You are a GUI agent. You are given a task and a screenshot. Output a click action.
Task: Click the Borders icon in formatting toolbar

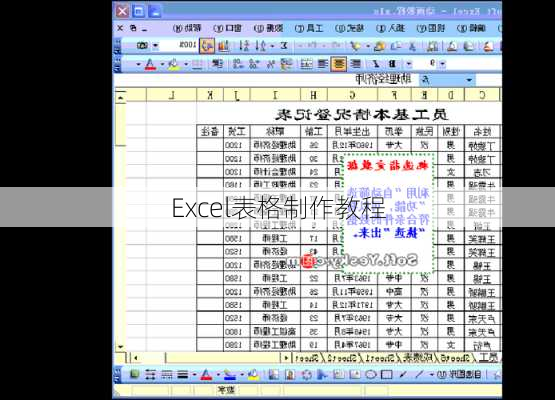pyautogui.click(x=198, y=64)
